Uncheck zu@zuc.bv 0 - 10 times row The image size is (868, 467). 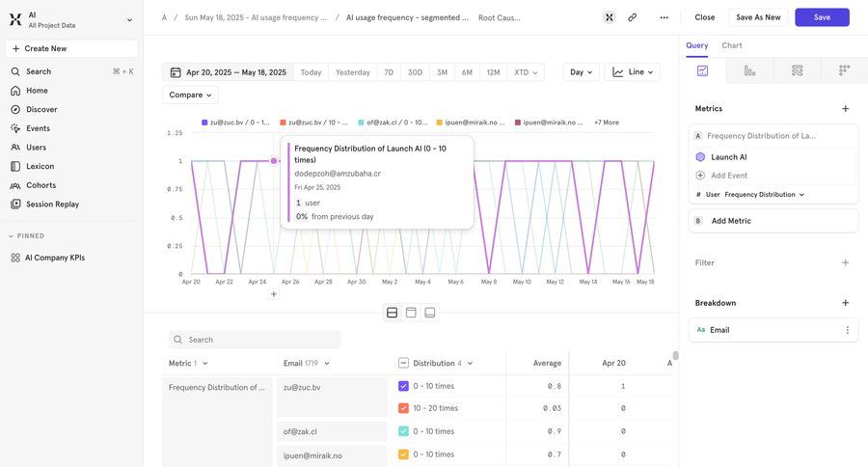pos(403,386)
